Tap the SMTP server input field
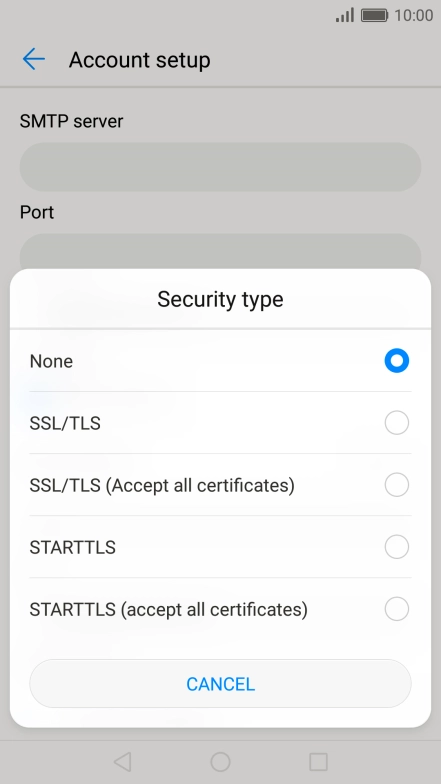 [x=220, y=166]
